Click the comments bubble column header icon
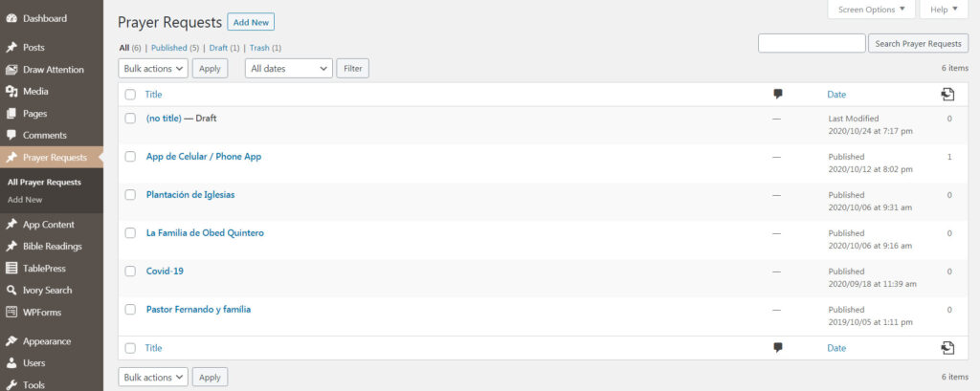Image resolution: width=980 pixels, height=391 pixels. 777,94
